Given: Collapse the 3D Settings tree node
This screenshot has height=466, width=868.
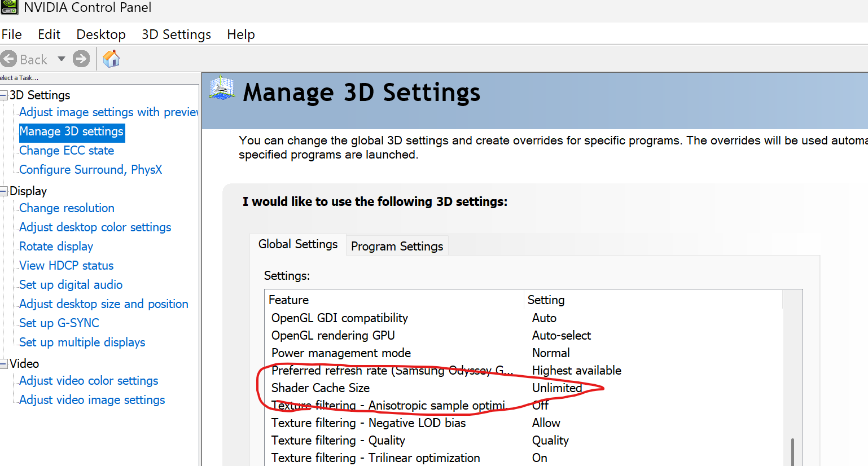Looking at the screenshot, I should point(3,95).
